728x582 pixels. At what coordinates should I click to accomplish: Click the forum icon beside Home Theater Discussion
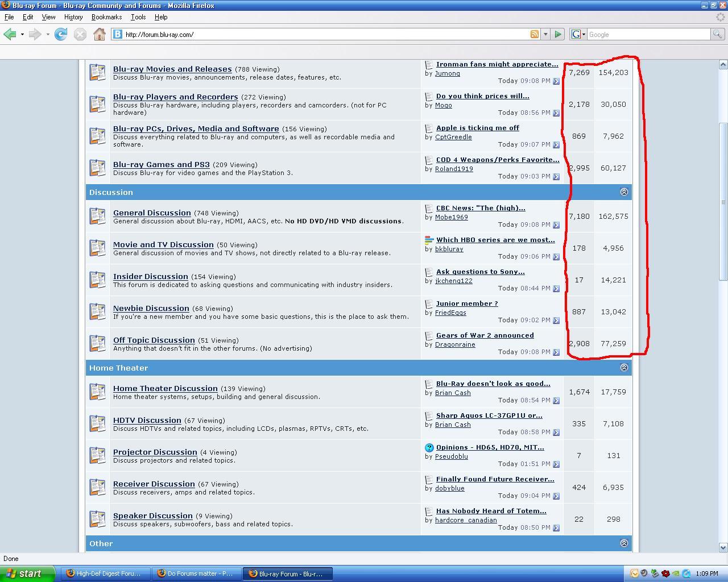click(x=97, y=392)
